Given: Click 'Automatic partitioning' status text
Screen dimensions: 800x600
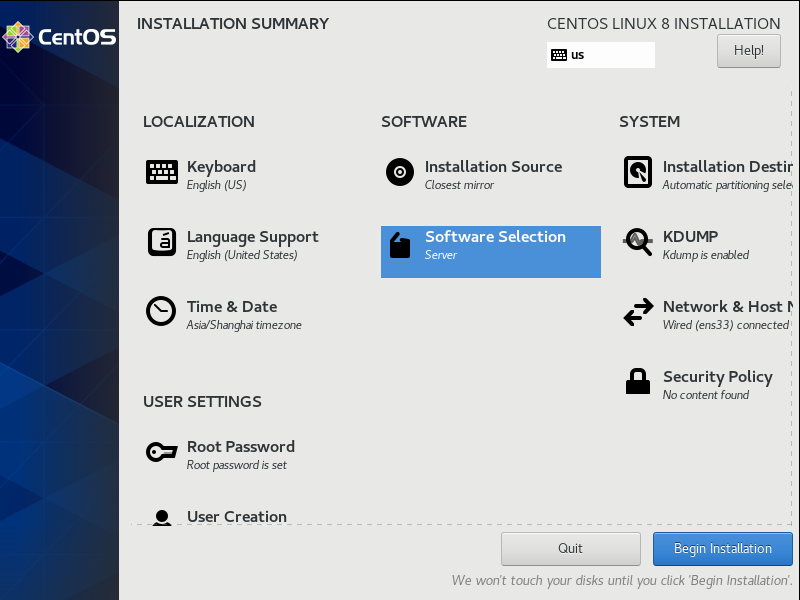Looking at the screenshot, I should coord(727,185).
